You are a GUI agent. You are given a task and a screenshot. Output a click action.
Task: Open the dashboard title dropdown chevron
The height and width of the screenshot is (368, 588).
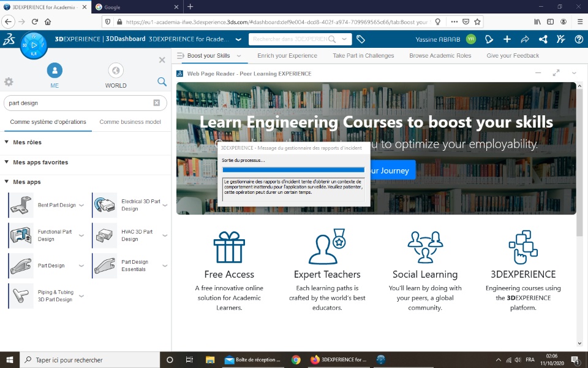pyautogui.click(x=238, y=39)
